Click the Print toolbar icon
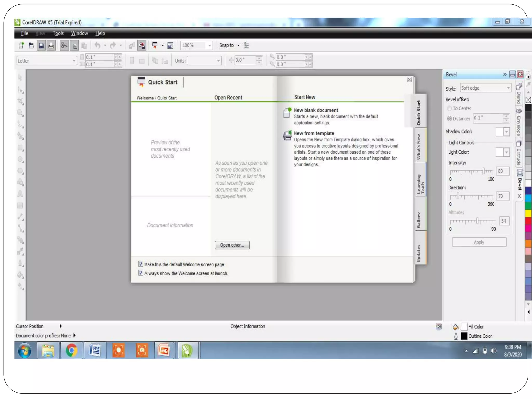The image size is (532, 399). (x=51, y=45)
